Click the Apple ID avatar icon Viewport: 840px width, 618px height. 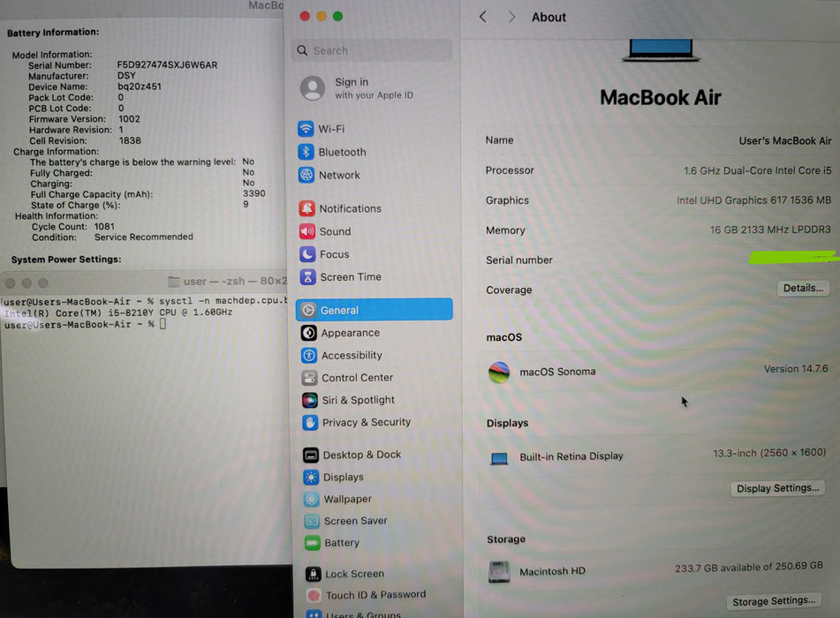[x=313, y=87]
